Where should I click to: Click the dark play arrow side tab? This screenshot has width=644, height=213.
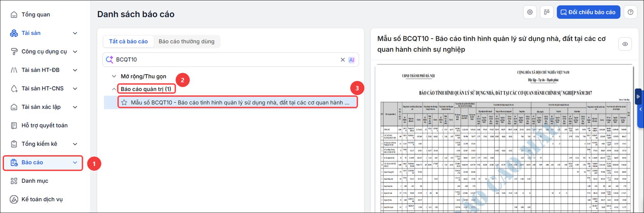[638, 97]
